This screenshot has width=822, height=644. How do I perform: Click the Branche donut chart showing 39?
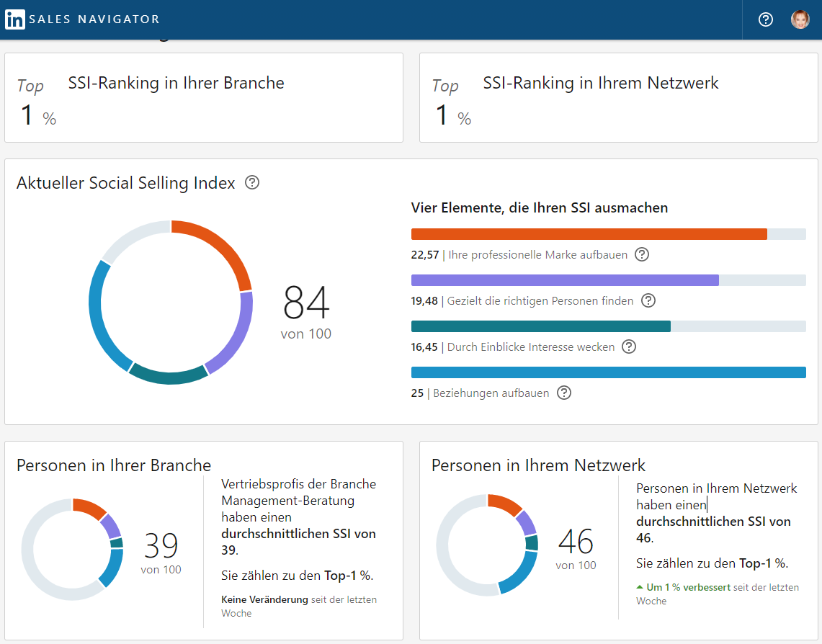coord(72,550)
